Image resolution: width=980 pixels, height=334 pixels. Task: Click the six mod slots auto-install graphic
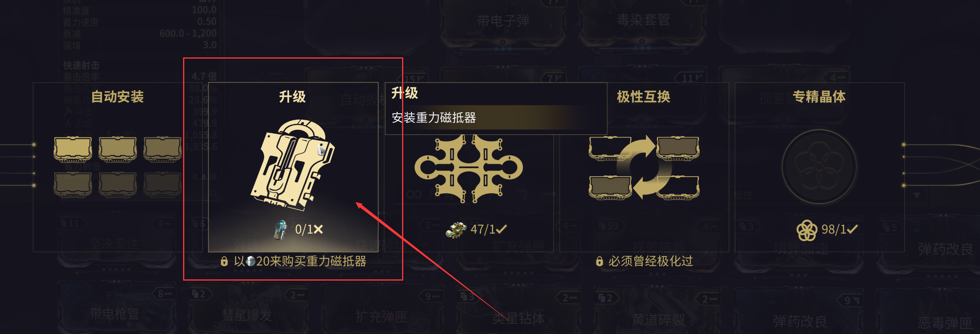coord(117,167)
